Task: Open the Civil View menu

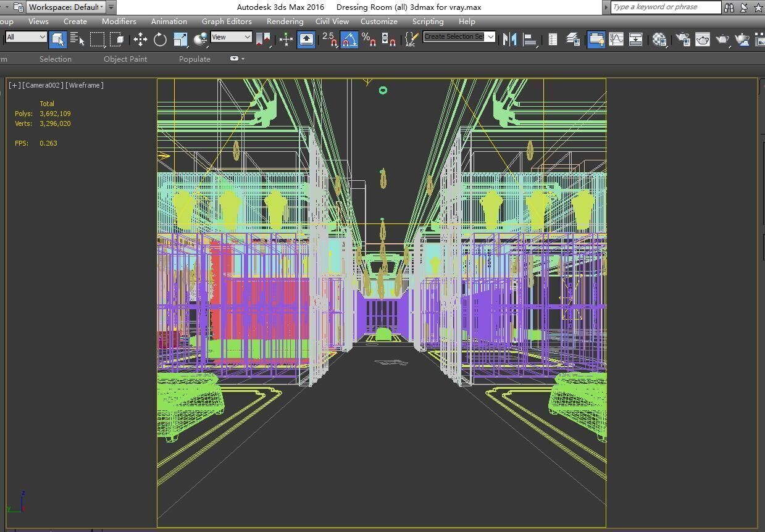Action: tap(332, 22)
